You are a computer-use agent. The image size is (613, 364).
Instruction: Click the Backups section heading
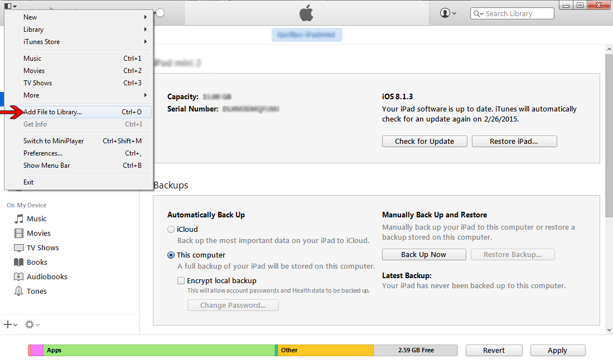(x=171, y=185)
